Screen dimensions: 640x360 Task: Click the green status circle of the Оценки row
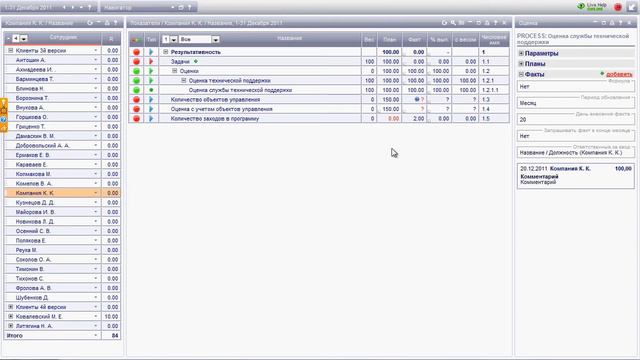pos(136,71)
